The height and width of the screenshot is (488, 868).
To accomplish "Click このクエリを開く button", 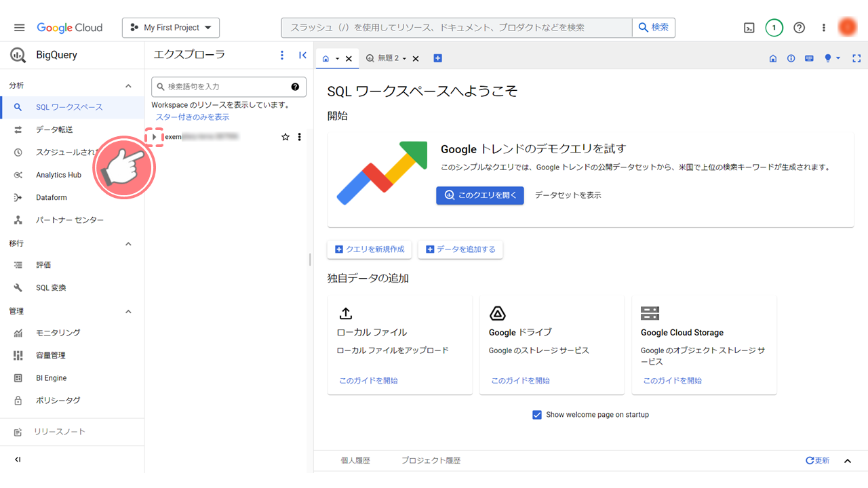I will (480, 195).
